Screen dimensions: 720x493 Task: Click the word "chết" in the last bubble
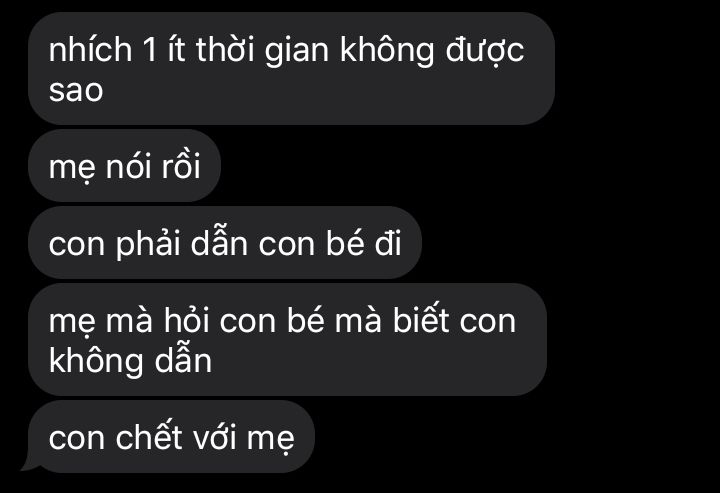click(x=149, y=437)
